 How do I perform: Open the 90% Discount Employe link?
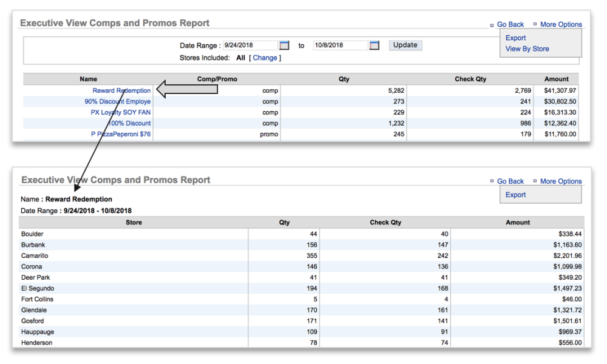[x=117, y=101]
